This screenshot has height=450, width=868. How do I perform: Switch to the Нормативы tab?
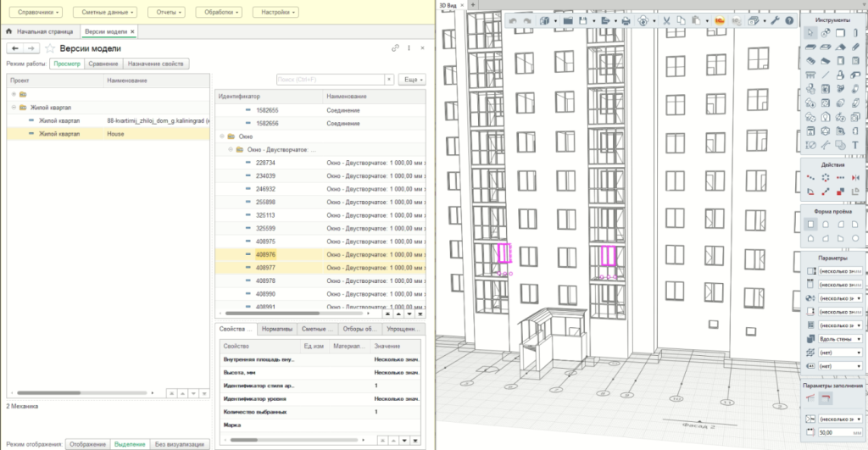(x=277, y=328)
